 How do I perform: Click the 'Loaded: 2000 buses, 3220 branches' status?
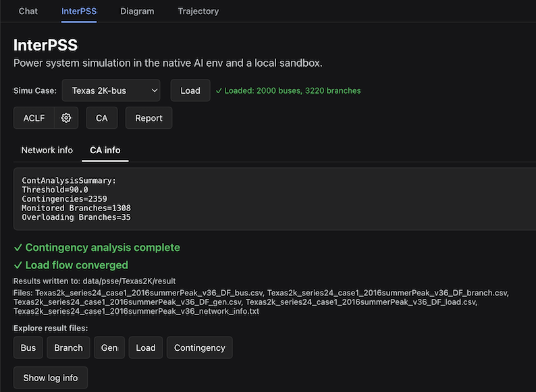pos(288,90)
